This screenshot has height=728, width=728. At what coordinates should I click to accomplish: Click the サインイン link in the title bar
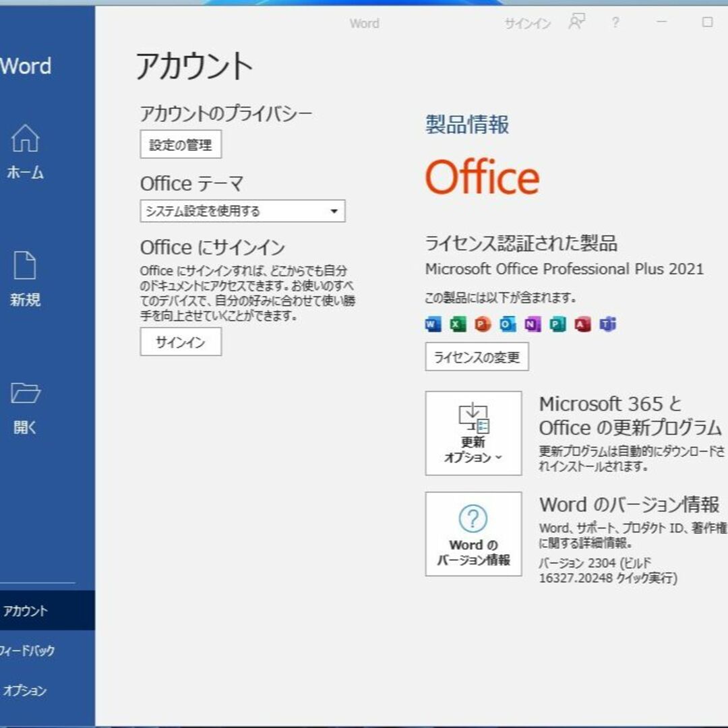[x=527, y=23]
